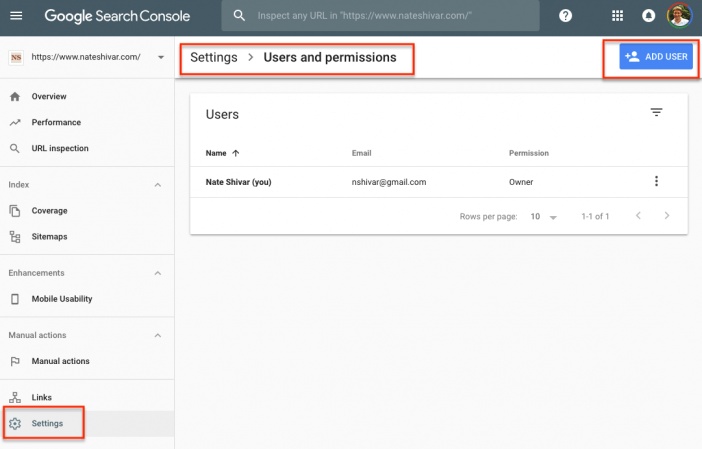Click the Users and permissions breadcrumb title
The image size is (702, 449).
(330, 57)
